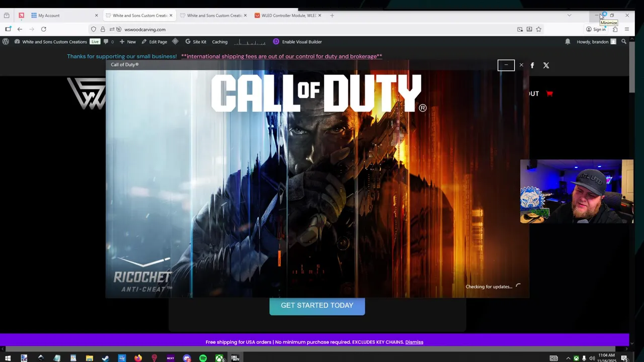This screenshot has height=362, width=644.
Task: Dismiss the free shipping banner
Action: (x=414, y=342)
